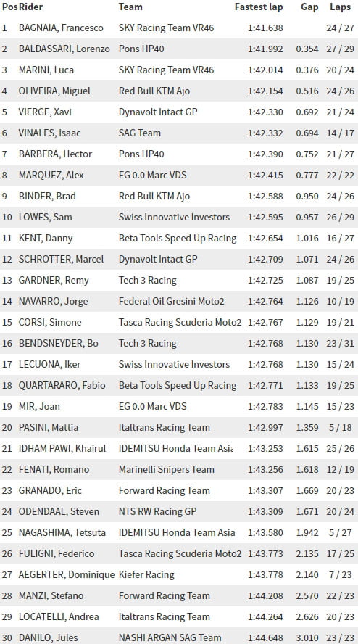The image size is (358, 644).
Task: Click the Gap column header
Action: 309,7
